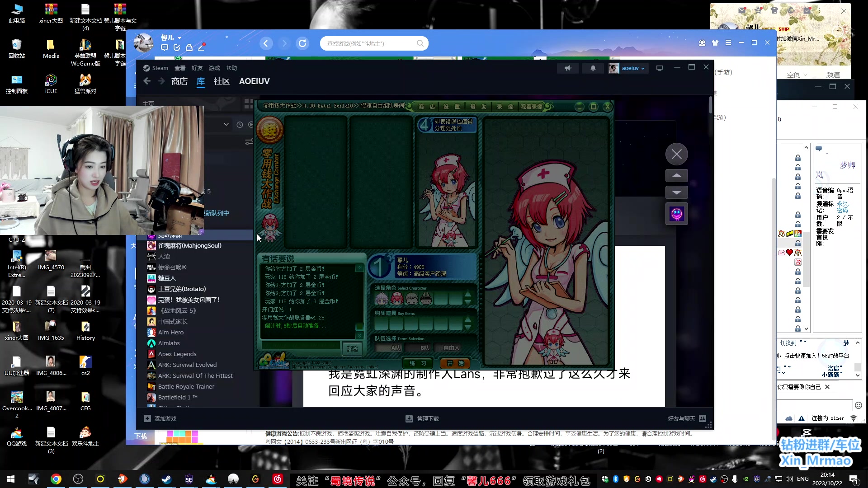Click Steam announcements megaphone icon
The height and width of the screenshot is (488, 868).
coord(568,68)
